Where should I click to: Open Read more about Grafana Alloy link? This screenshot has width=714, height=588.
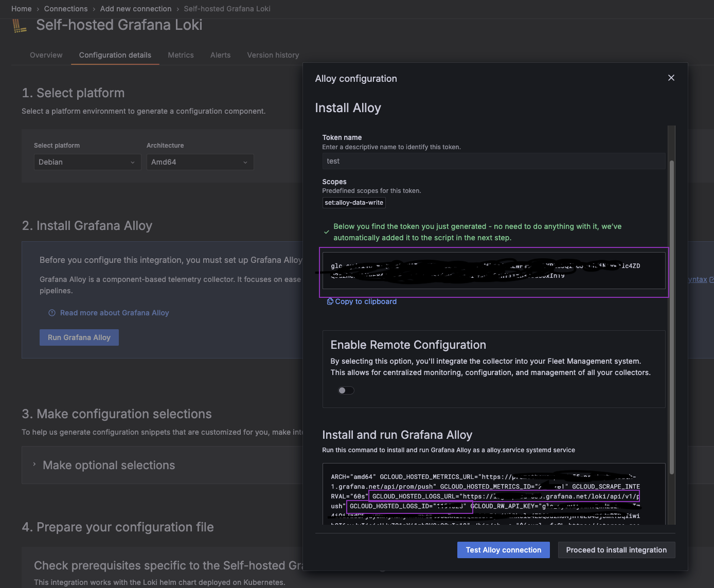click(x=115, y=313)
